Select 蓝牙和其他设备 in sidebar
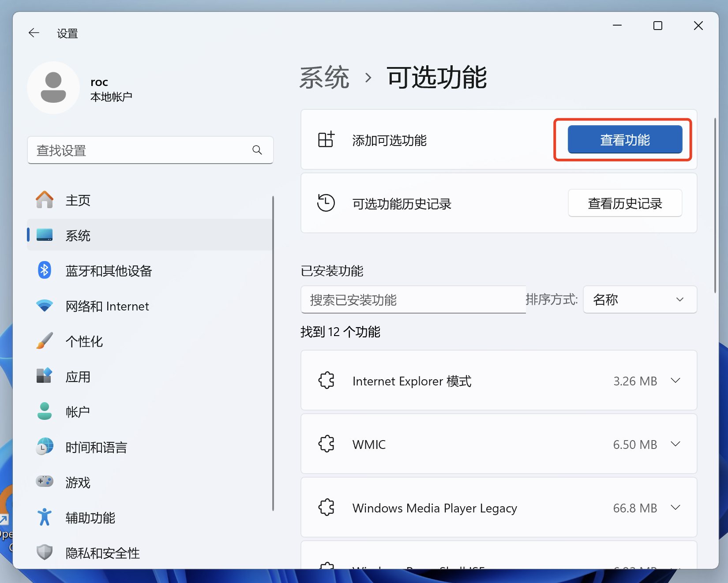 [x=150, y=270]
